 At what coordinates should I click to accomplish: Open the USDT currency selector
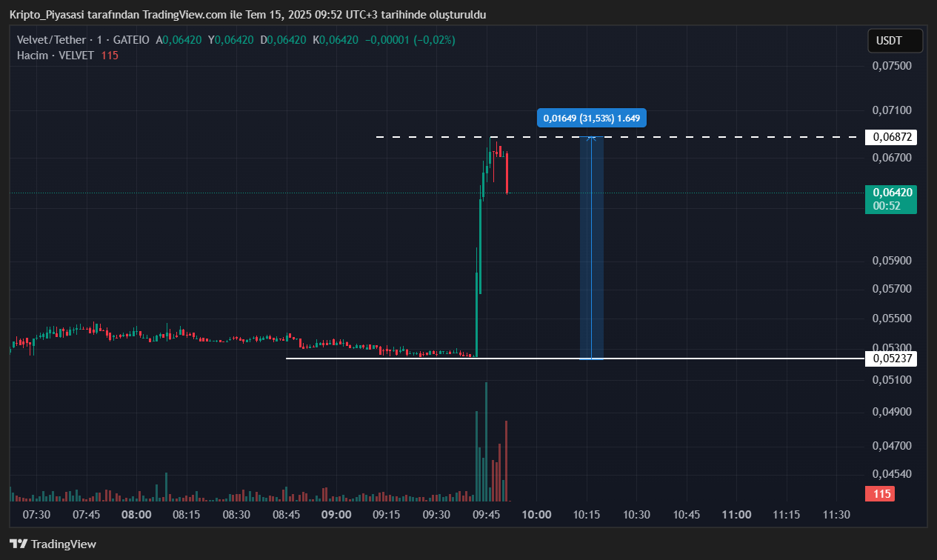(895, 41)
